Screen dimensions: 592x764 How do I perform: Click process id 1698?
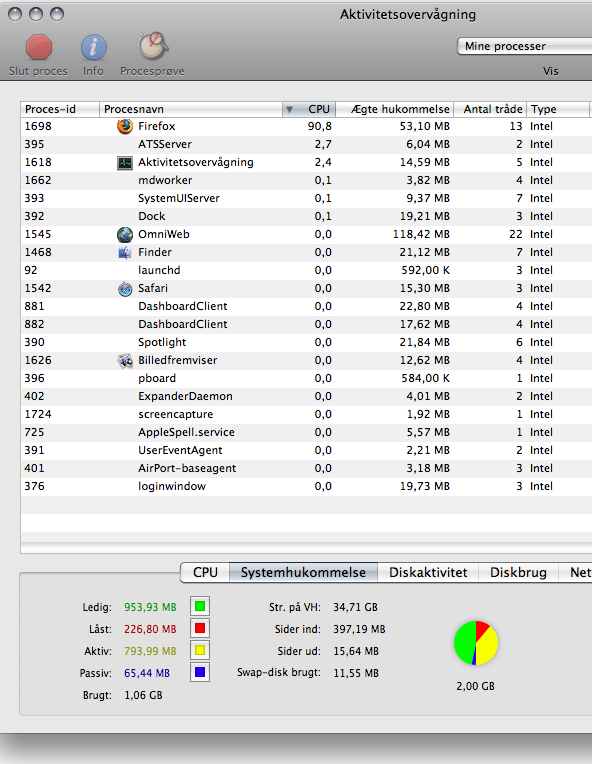pyautogui.click(x=38, y=126)
